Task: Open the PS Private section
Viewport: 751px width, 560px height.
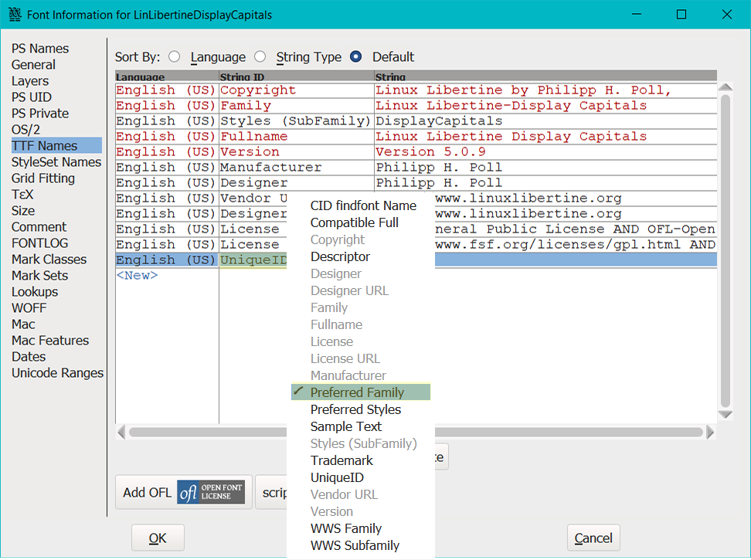Action: click(40, 114)
